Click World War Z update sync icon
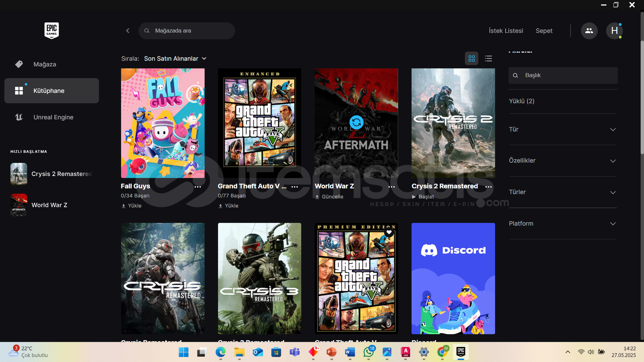This screenshot has width=644, height=362. pyautogui.click(x=356, y=122)
